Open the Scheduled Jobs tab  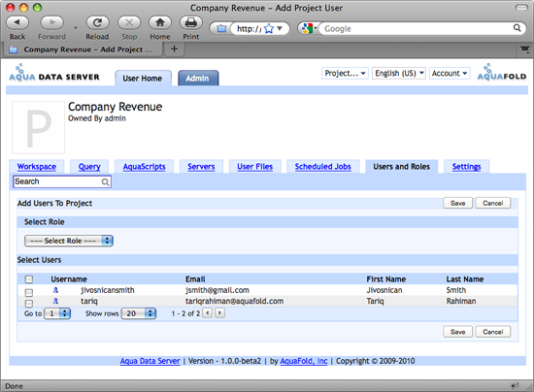point(323,166)
